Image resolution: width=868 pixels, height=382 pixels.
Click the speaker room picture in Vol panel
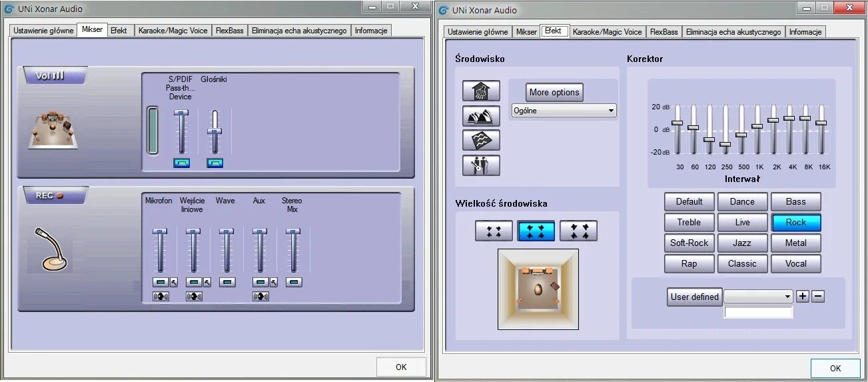54,131
